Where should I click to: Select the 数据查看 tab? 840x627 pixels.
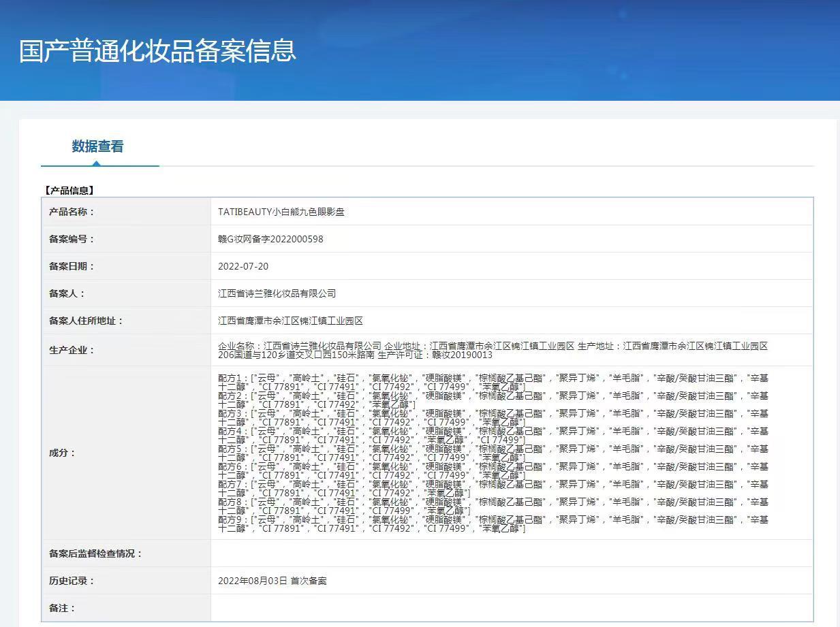click(x=97, y=146)
